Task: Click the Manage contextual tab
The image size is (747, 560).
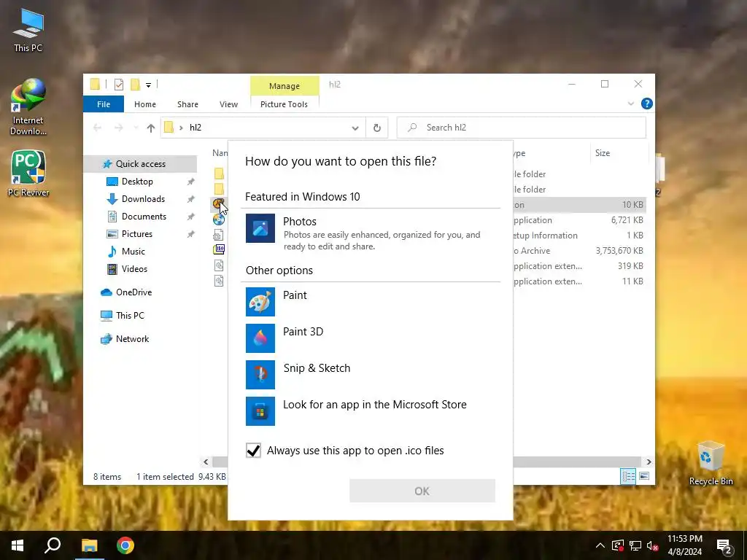Action: point(285,86)
